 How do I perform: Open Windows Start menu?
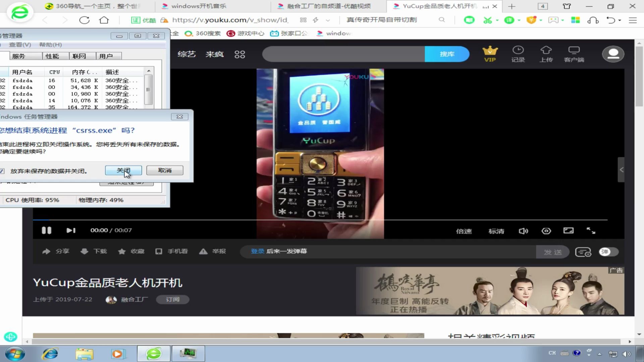click(x=15, y=354)
